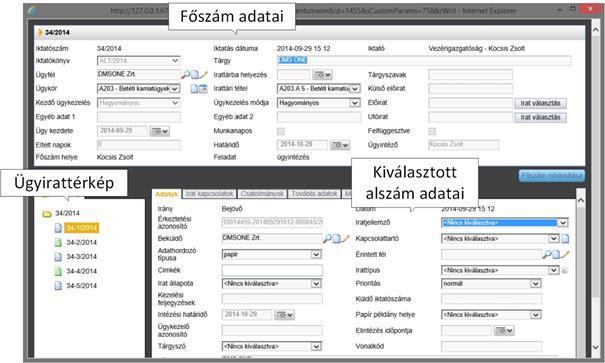The height and width of the screenshot is (363, 605).
Task: Switch to the További adatok tab
Action: [x=314, y=194]
